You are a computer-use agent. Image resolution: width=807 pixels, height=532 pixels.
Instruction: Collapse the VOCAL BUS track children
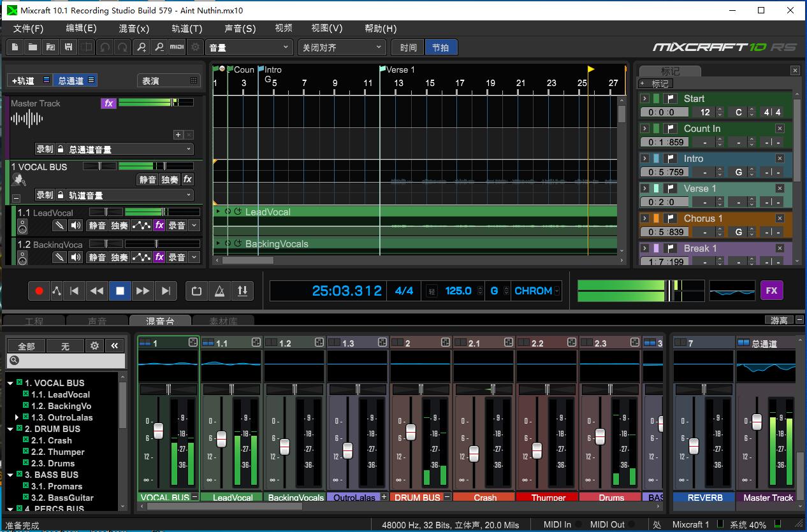pyautogui.click(x=17, y=198)
